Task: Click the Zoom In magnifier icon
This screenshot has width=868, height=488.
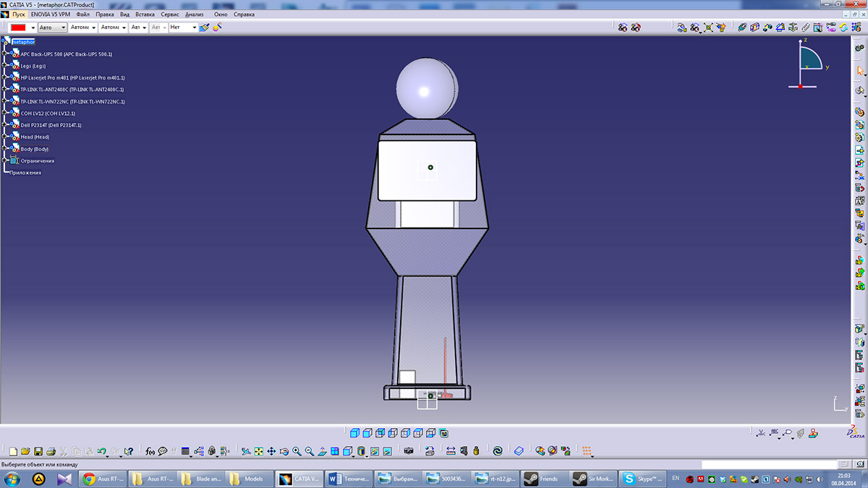Action: [297, 451]
